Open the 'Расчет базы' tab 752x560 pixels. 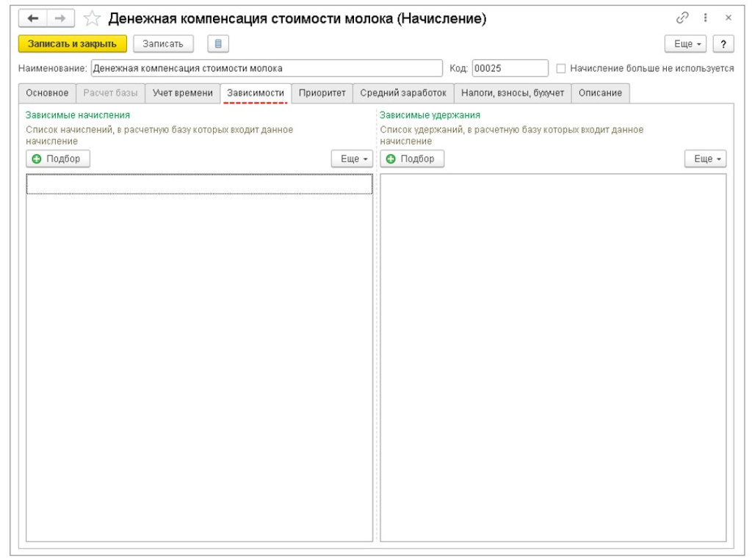[x=110, y=93]
